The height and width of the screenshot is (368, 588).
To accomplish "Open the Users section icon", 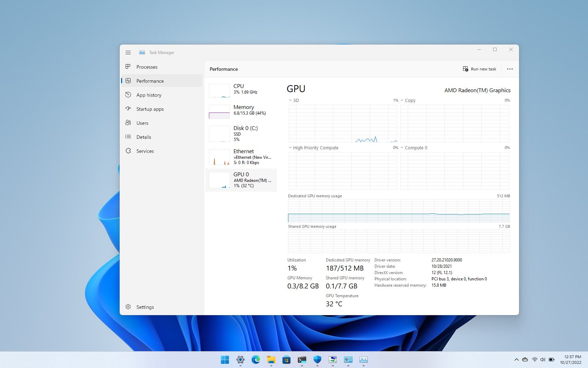I will click(x=128, y=123).
